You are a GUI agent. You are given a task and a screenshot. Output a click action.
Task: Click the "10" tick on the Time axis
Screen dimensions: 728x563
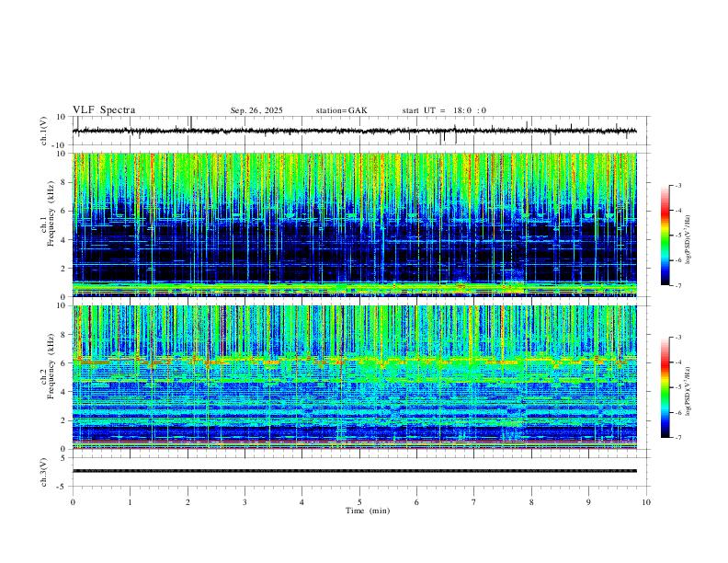coord(646,502)
